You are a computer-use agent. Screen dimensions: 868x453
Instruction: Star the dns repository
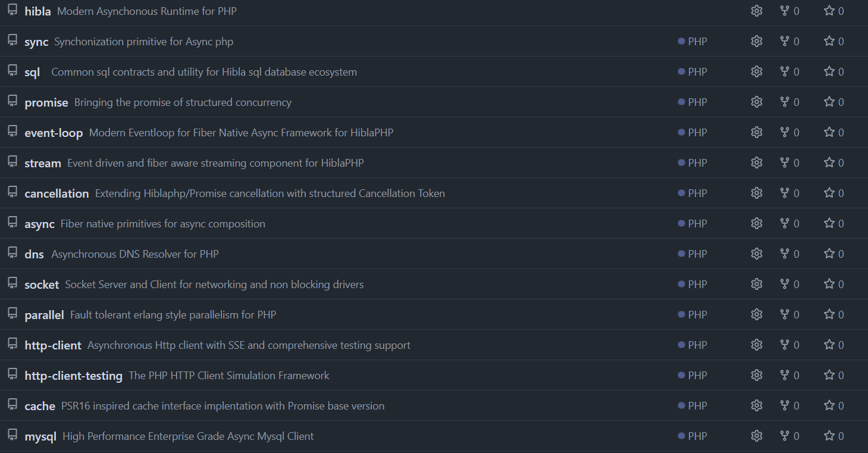click(829, 254)
